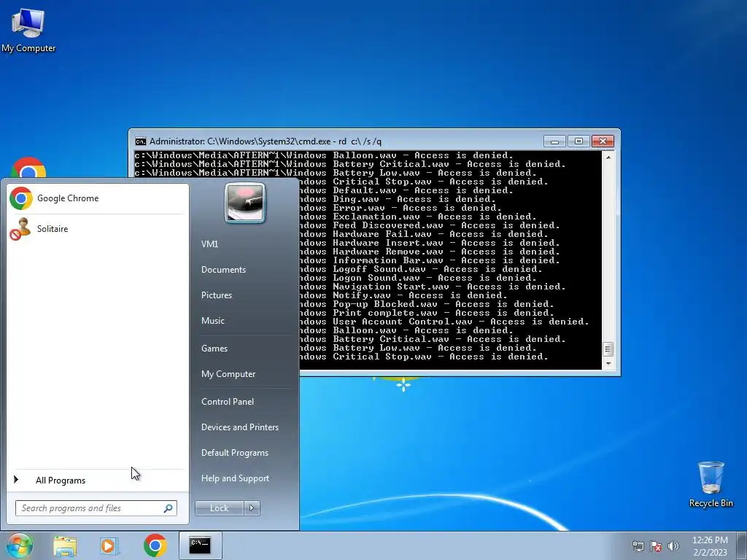This screenshot has height=560, width=747.
Task: Open Windows Explorer from taskbar
Action: (65, 545)
